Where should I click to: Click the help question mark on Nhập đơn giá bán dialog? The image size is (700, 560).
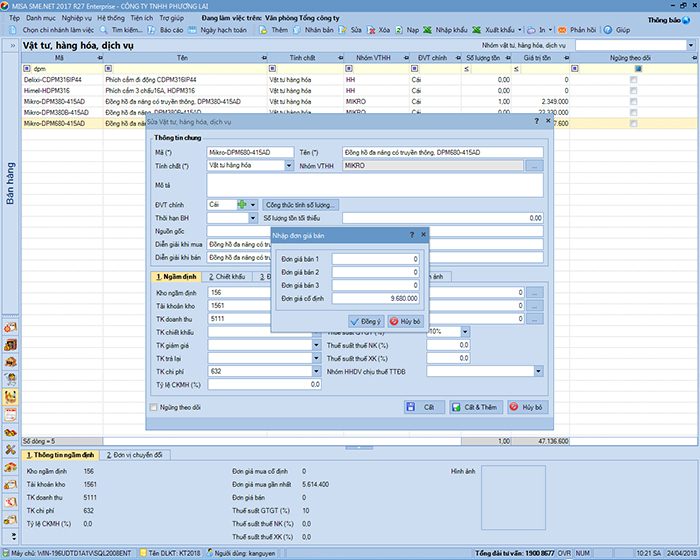click(x=412, y=234)
